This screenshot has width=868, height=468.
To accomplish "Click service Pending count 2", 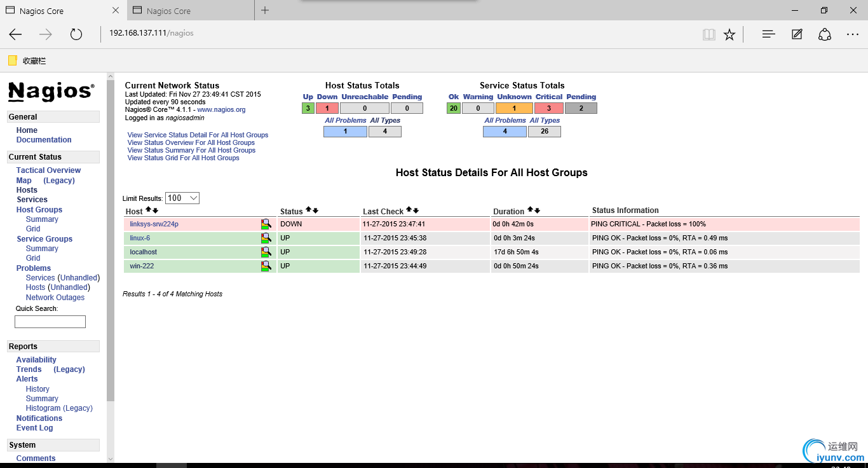I will click(x=581, y=108).
